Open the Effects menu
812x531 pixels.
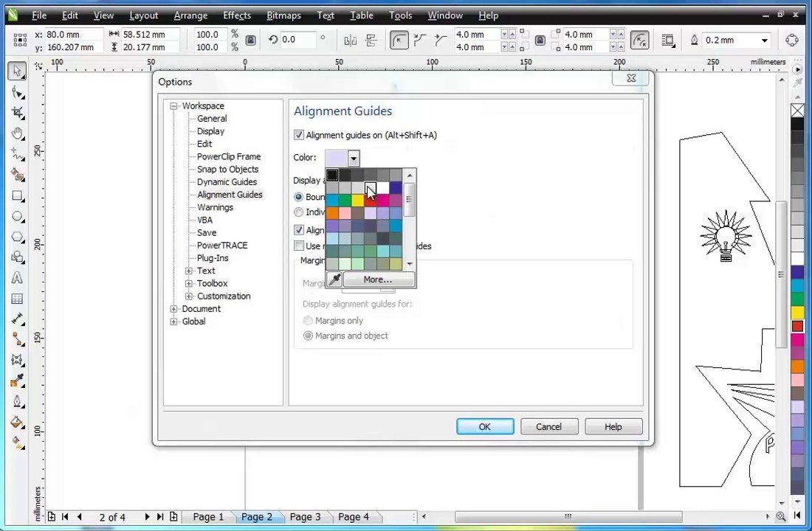(237, 15)
